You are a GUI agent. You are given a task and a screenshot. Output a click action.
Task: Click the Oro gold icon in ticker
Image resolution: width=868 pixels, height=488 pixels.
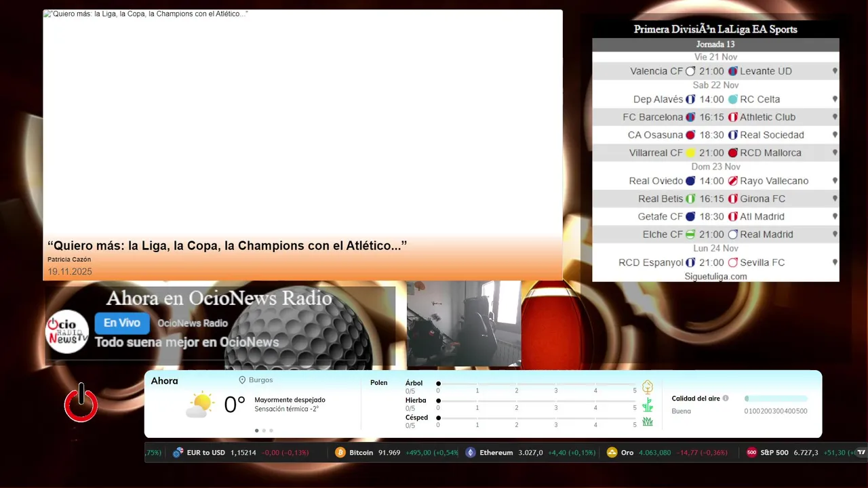[x=612, y=453]
